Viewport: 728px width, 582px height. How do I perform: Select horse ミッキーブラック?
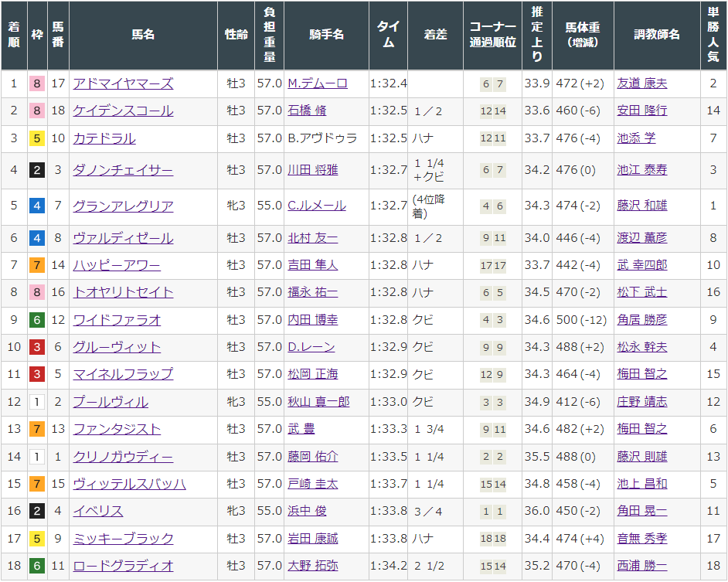[x=123, y=539]
